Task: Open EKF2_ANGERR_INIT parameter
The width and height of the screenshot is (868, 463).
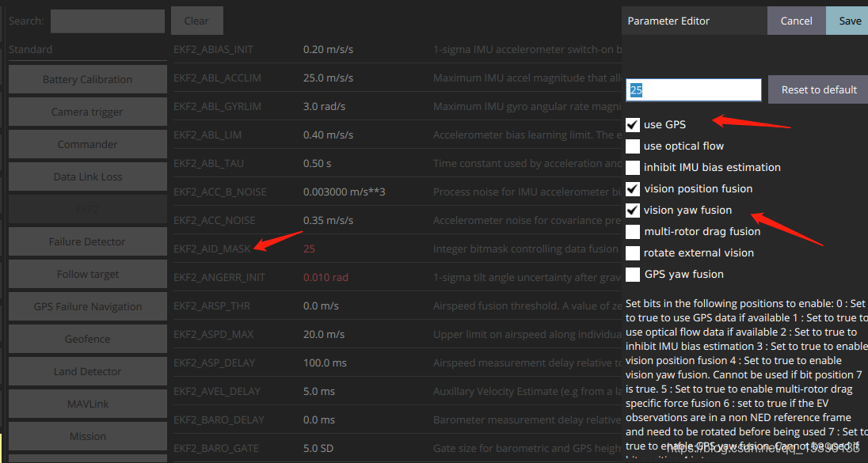Action: pos(396,277)
